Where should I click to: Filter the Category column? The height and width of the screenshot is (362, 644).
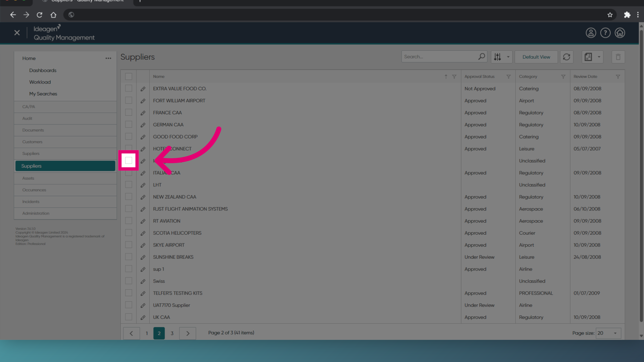click(563, 77)
